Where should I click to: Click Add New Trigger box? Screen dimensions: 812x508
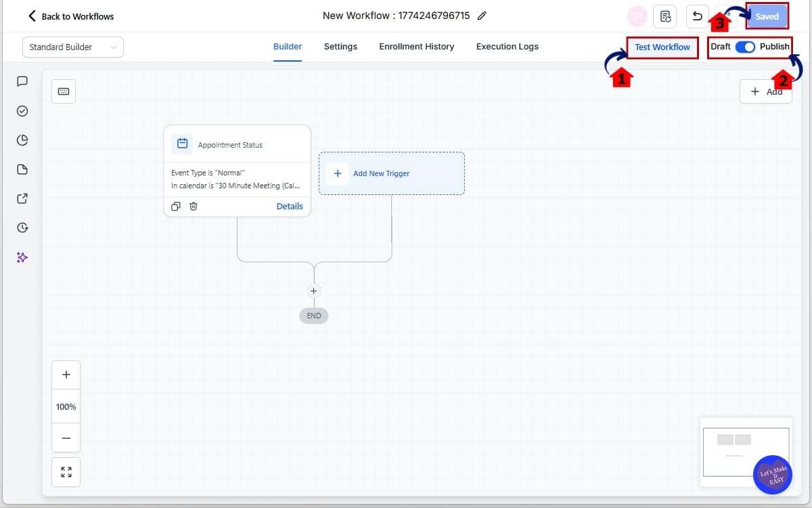pyautogui.click(x=391, y=173)
